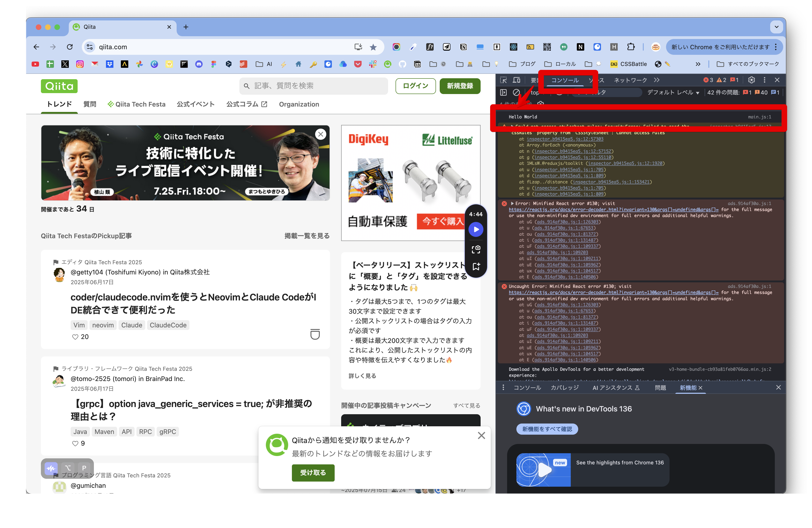
Task: Click the 新機能をすべて確認 button
Action: click(x=547, y=429)
